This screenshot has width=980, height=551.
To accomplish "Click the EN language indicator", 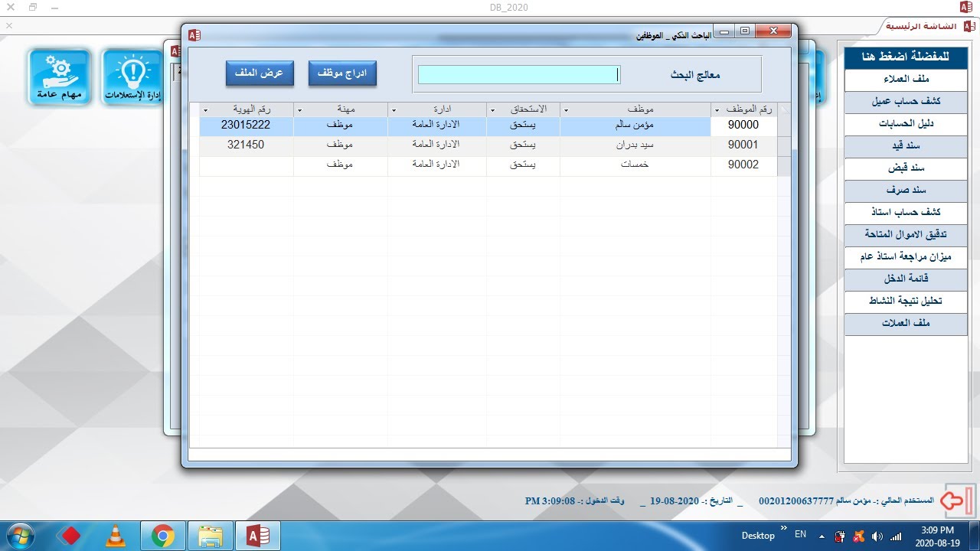I will tap(800, 534).
